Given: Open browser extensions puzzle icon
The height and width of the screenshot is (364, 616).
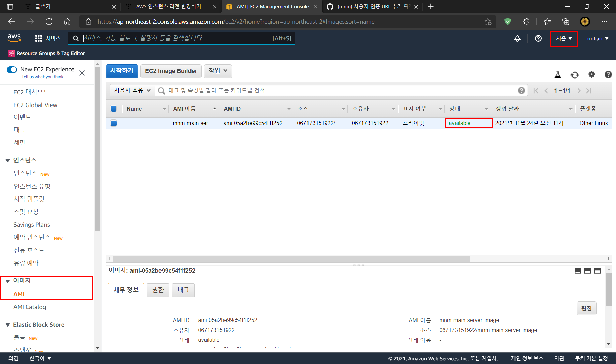Looking at the screenshot, I should (526, 22).
